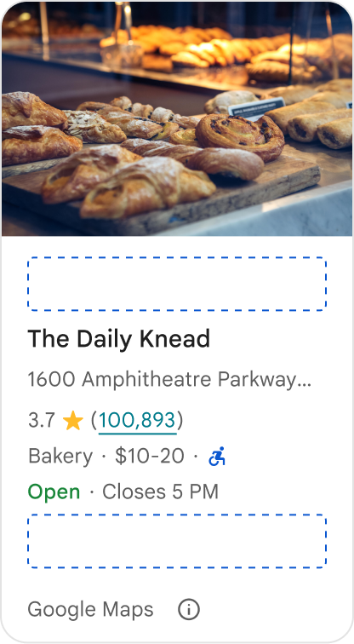Click the white price label card in photo
This screenshot has height=644, width=354.
point(257,109)
